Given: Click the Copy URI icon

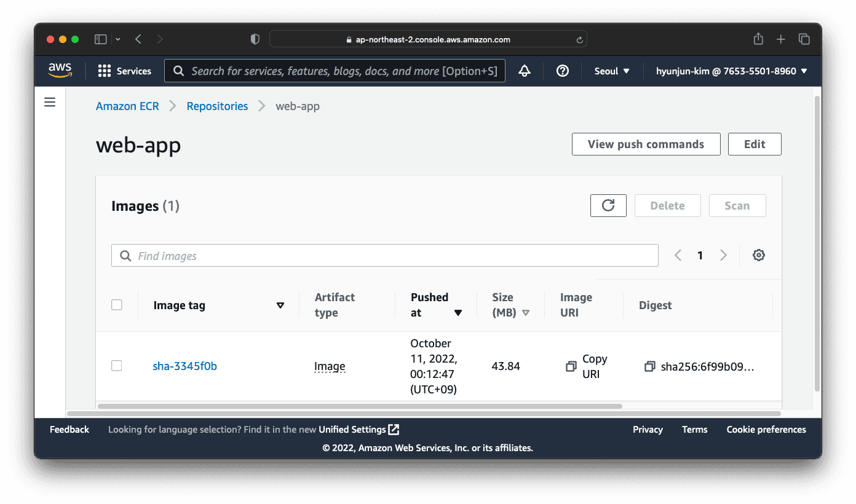Looking at the screenshot, I should 570,366.
